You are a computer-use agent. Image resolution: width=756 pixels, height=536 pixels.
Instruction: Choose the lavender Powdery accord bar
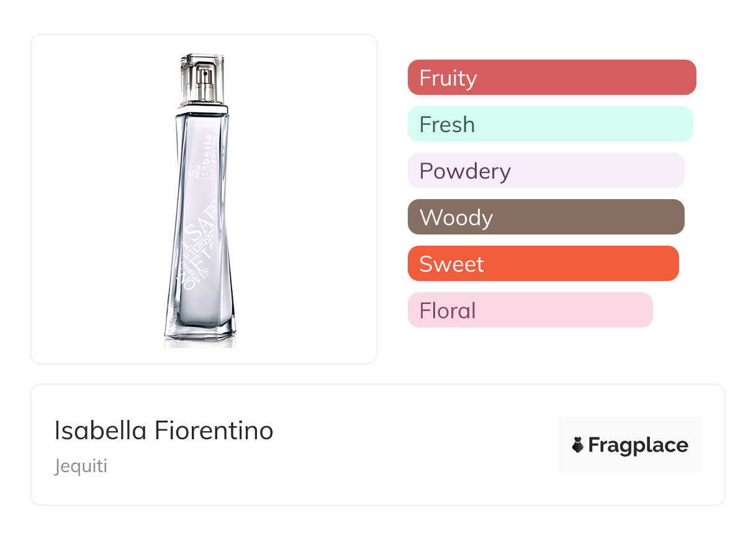(546, 171)
